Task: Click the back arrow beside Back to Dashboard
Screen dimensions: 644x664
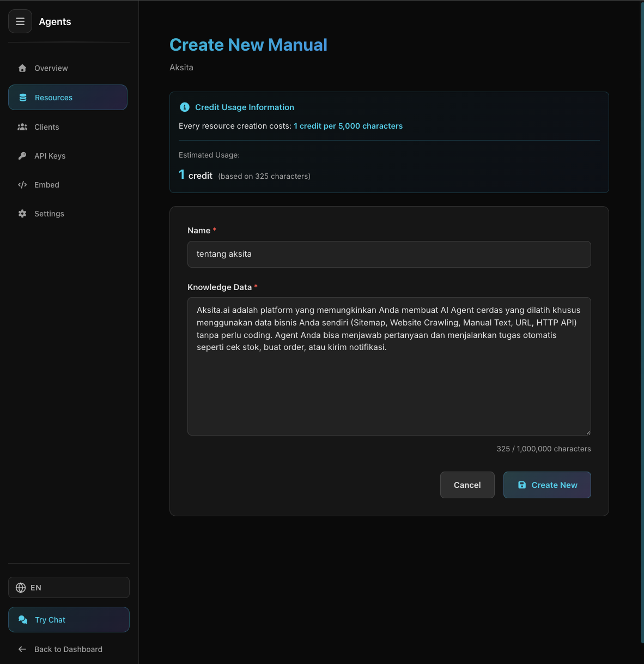Action: 22,649
